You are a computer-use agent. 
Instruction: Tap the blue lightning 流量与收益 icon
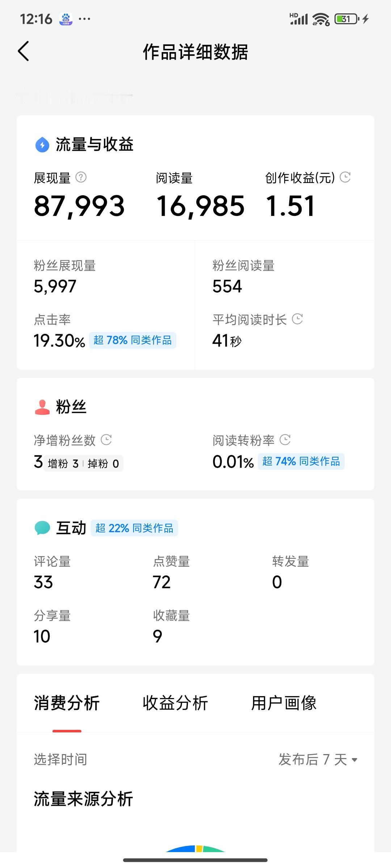click(x=42, y=145)
